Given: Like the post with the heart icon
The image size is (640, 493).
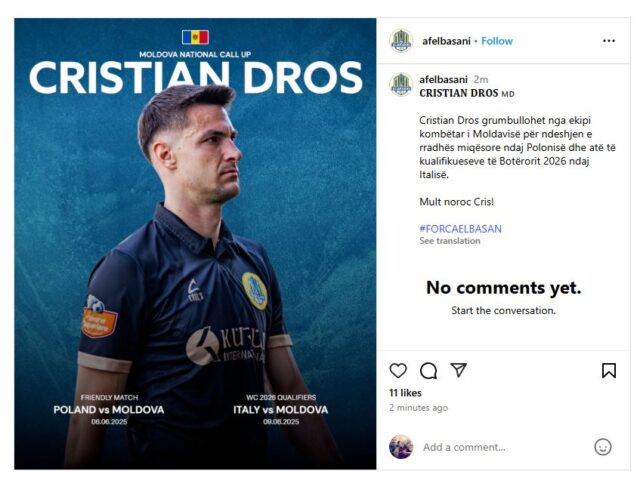Looking at the screenshot, I should (398, 371).
